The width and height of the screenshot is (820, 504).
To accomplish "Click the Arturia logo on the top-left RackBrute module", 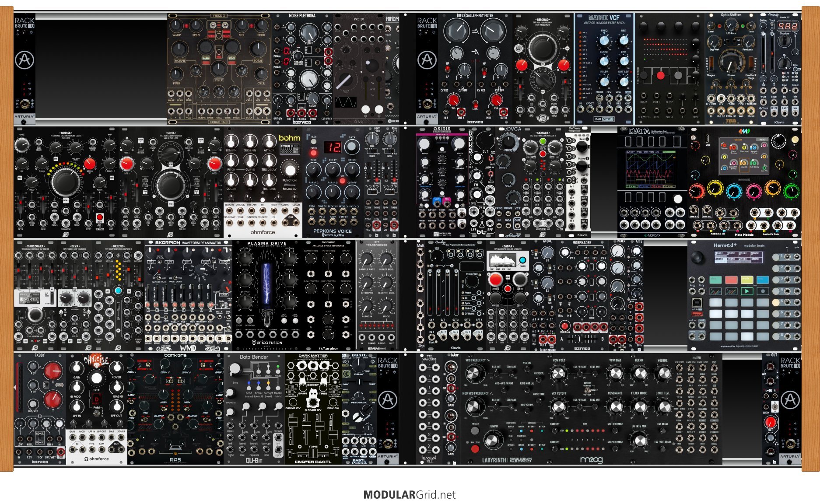I will 25,59.
